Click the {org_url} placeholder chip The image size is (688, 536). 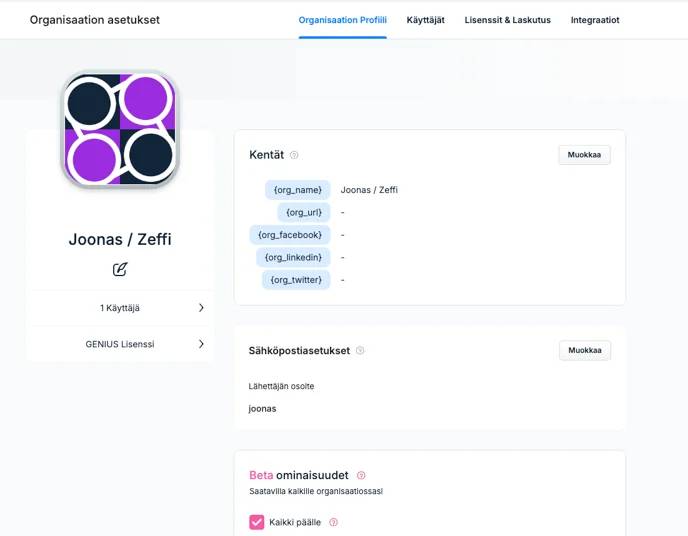pyautogui.click(x=304, y=212)
